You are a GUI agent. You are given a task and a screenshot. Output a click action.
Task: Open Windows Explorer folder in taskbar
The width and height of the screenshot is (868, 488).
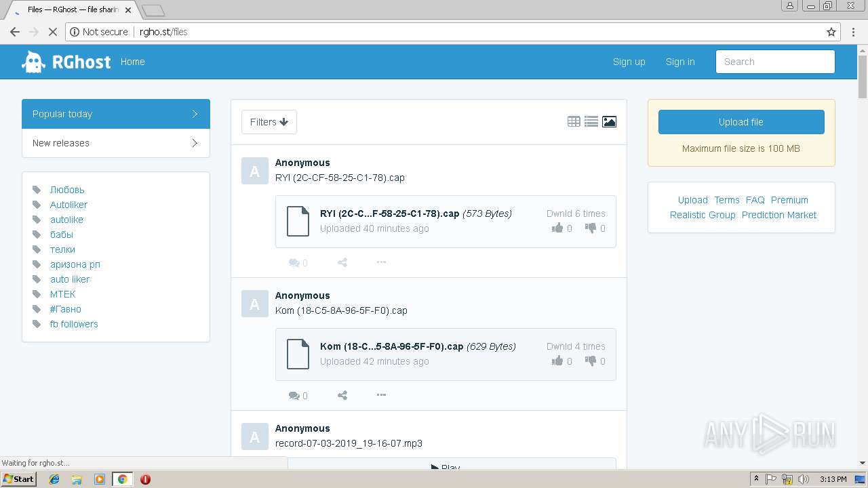pos(77,479)
